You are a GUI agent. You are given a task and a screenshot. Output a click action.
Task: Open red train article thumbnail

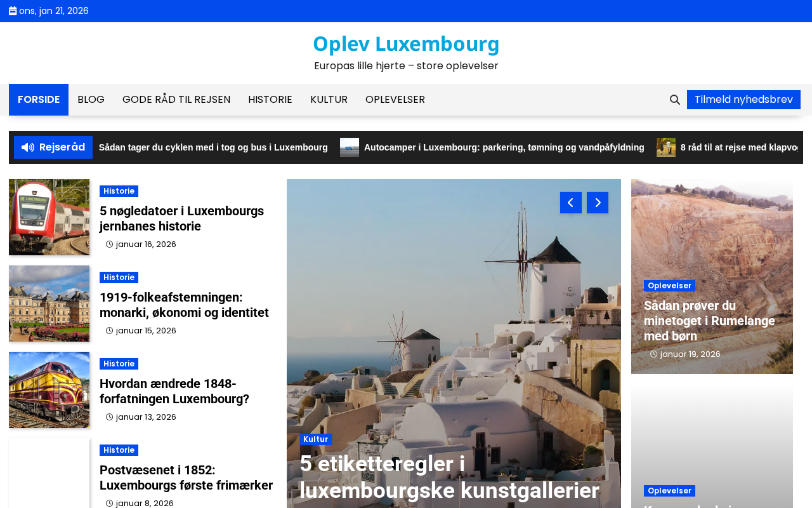[49, 217]
